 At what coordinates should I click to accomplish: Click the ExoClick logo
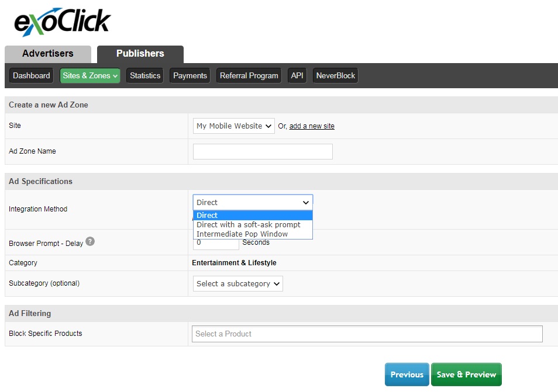point(62,22)
